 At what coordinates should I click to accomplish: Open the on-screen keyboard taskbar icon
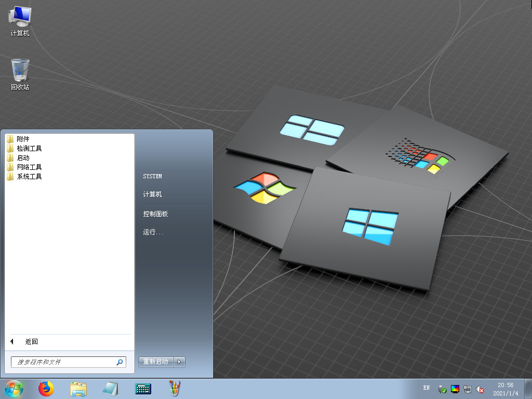[142, 388]
